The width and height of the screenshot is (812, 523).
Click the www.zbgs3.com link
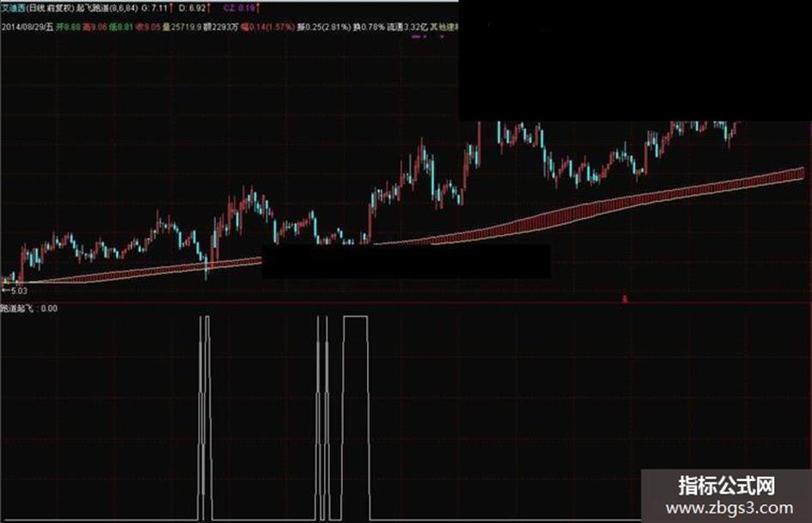coord(730,508)
